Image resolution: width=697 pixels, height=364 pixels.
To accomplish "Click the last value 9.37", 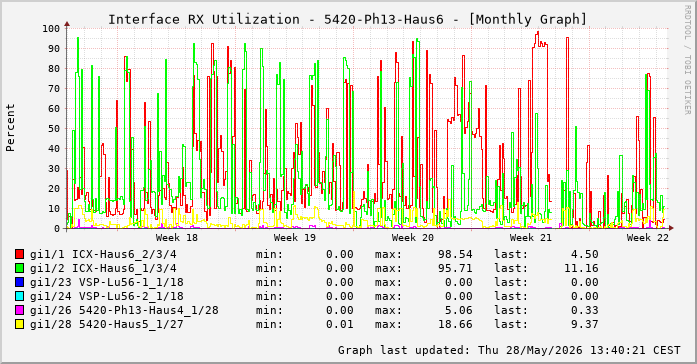I will (x=584, y=324).
